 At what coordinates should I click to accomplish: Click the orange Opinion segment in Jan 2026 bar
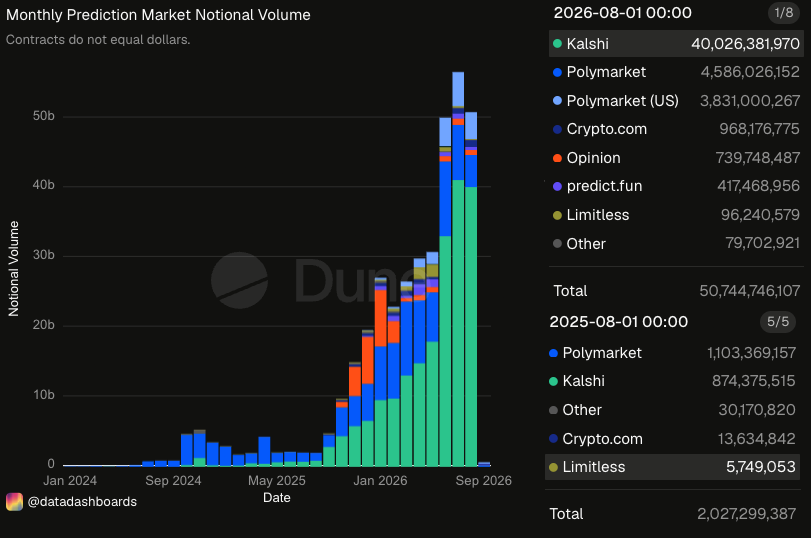pos(381,318)
